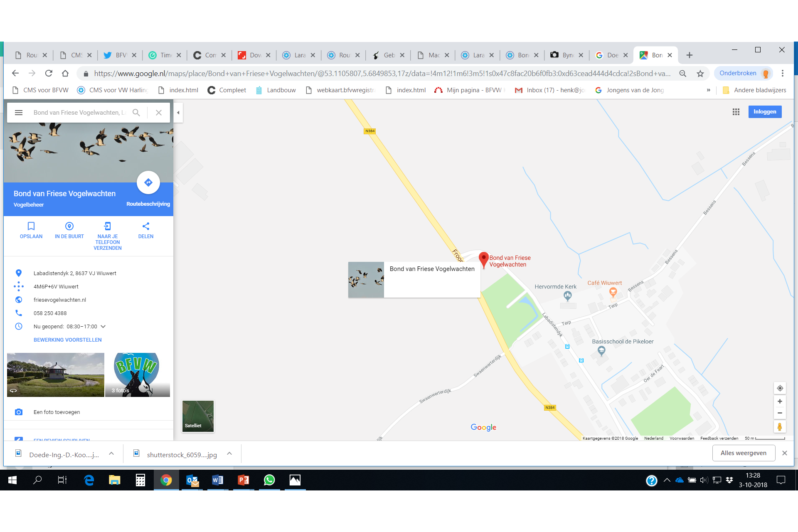Select Hervormde Kerk marker on map
The width and height of the screenshot is (798, 532).
coord(568,296)
